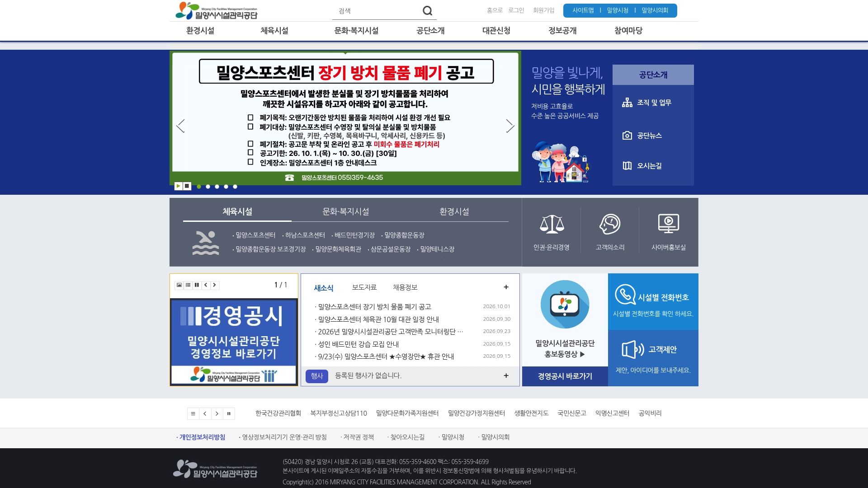Show next popup zone item

[x=215, y=285]
